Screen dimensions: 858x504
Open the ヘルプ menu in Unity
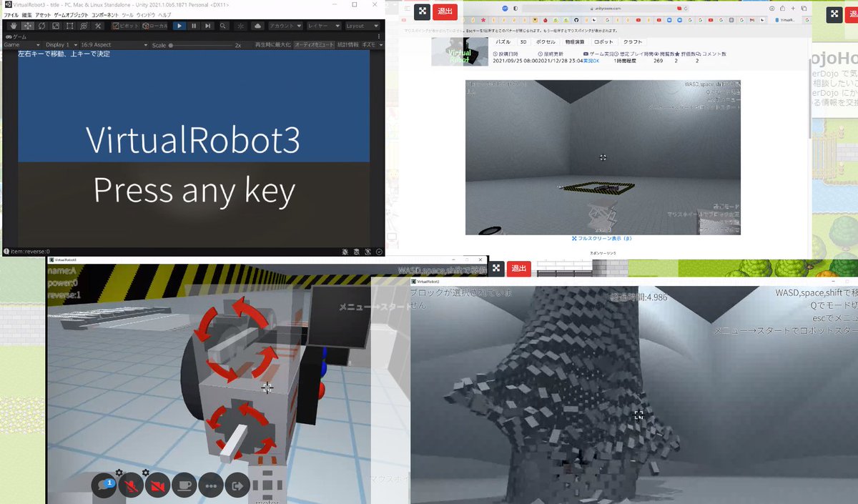tap(164, 14)
